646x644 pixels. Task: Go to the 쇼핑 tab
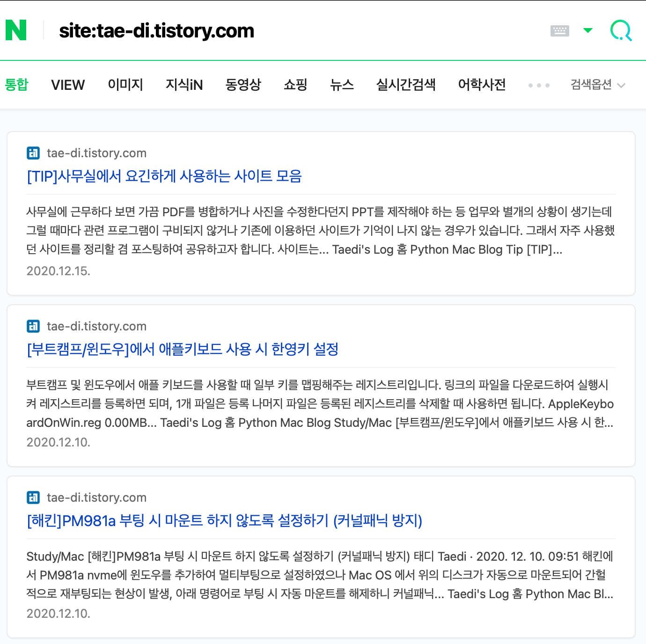click(x=295, y=85)
